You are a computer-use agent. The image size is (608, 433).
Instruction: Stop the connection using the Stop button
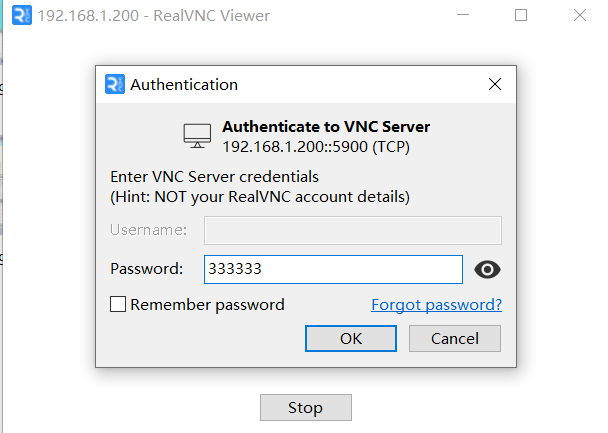[306, 407]
